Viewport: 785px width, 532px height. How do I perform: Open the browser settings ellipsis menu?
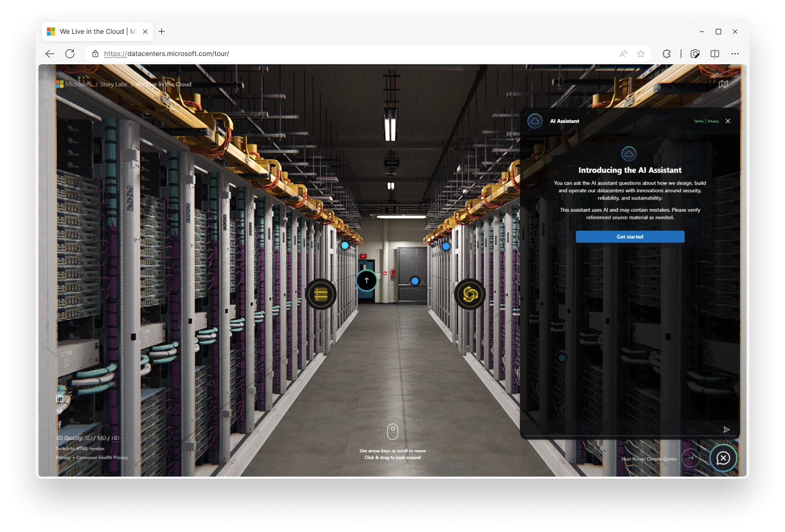(x=735, y=54)
